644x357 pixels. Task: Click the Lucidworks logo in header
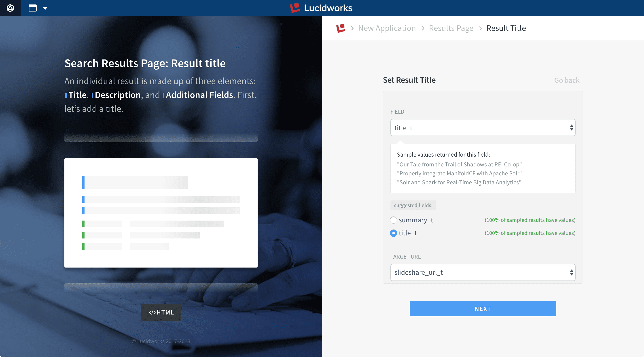point(321,8)
